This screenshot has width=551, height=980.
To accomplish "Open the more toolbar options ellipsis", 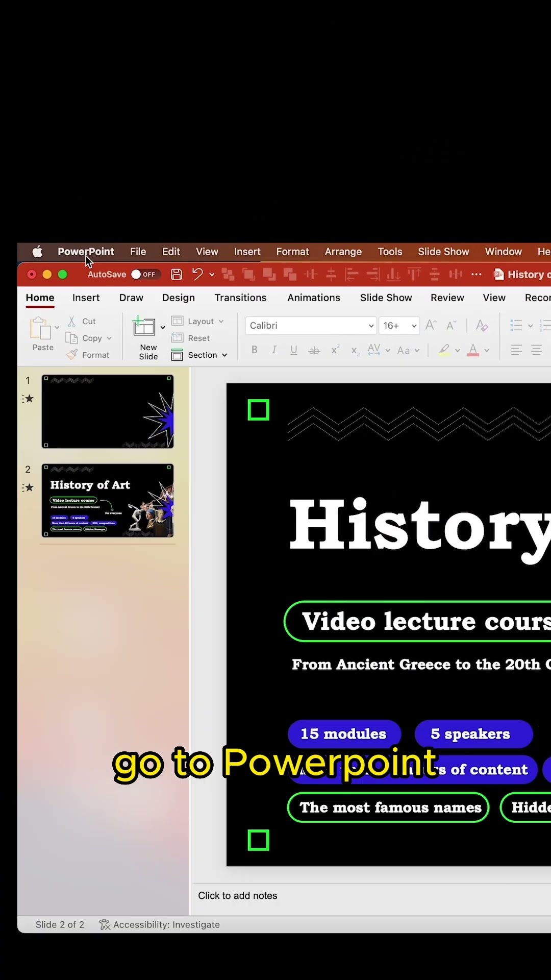I will click(477, 275).
